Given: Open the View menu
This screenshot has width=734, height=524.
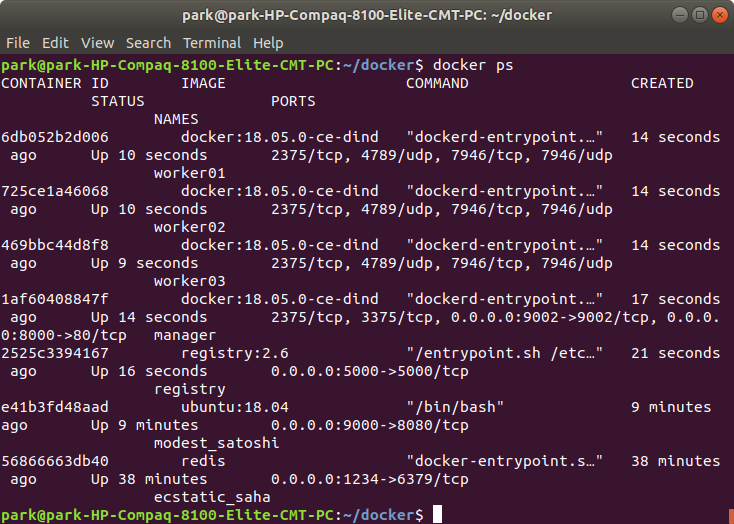Looking at the screenshot, I should click(97, 43).
